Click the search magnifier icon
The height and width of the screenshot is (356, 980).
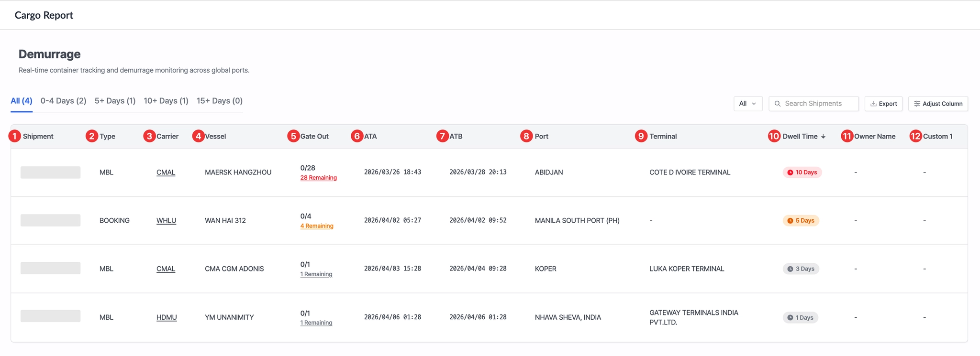(778, 104)
